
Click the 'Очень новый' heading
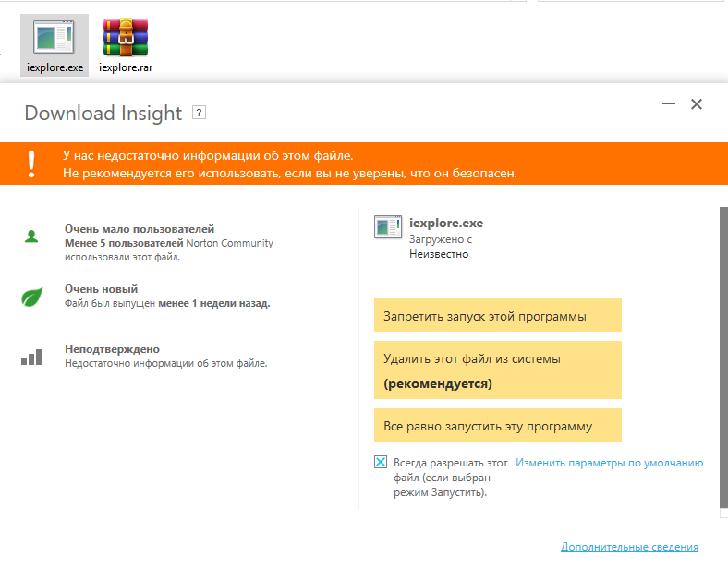(102, 289)
